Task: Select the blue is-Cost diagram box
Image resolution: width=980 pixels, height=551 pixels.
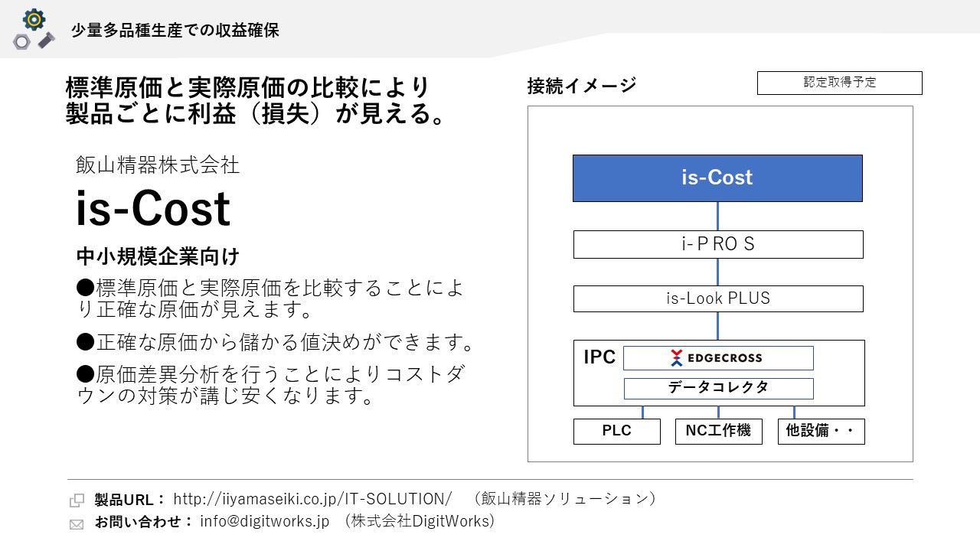Action: tap(717, 178)
